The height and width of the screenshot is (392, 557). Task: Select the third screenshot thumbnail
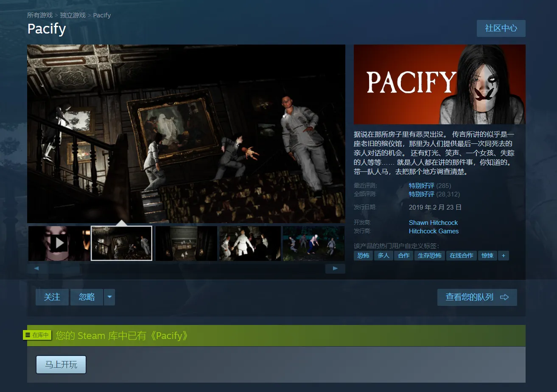[186, 244]
